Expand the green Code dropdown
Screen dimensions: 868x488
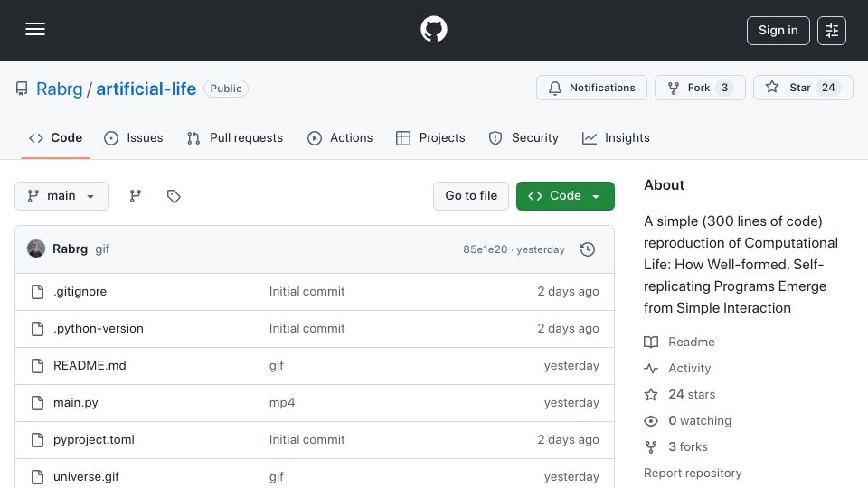point(565,196)
